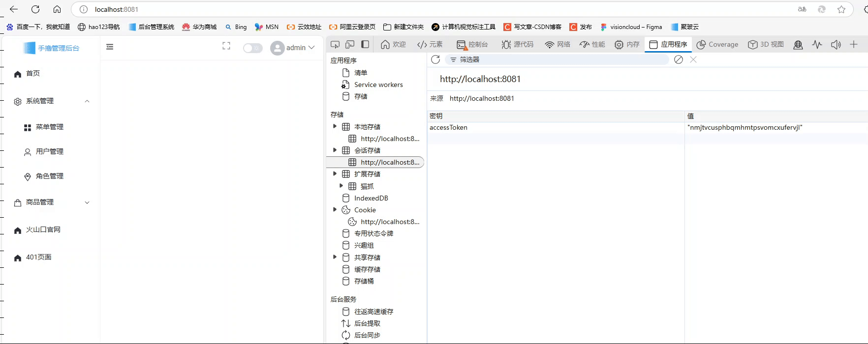The image size is (868, 344).
Task: Open 401页面 in the sidebar
Action: [x=51, y=257]
